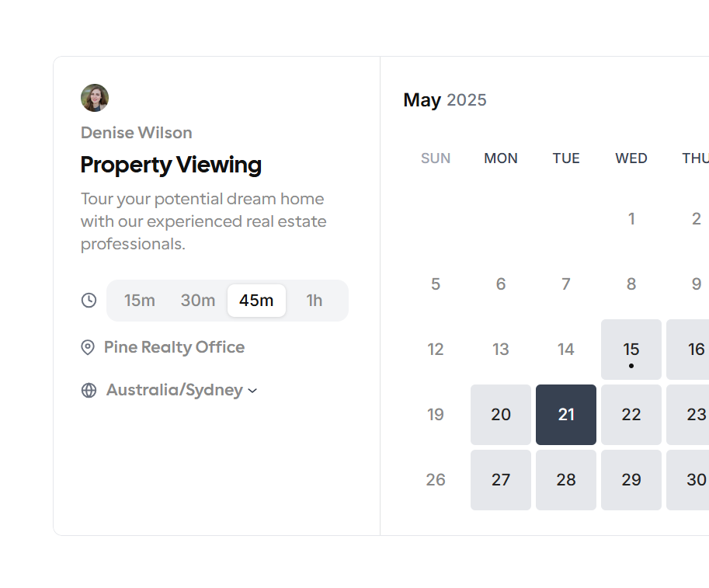Expand timezone chevron next to Sydney
This screenshot has width=709, height=588.
252,391
